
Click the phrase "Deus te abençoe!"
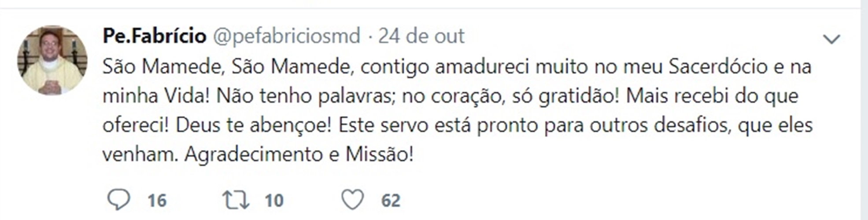pos(253,125)
